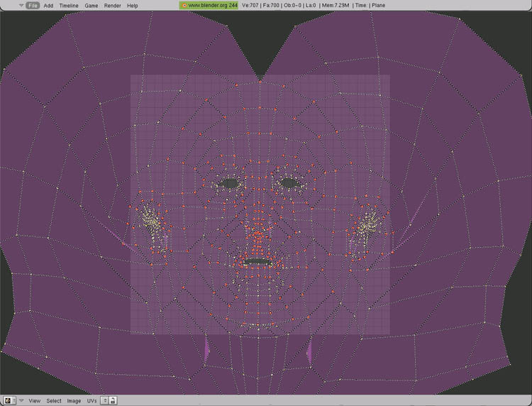Click the dark left eye opening
Image resolution: width=532 pixels, height=406 pixels.
tap(229, 183)
